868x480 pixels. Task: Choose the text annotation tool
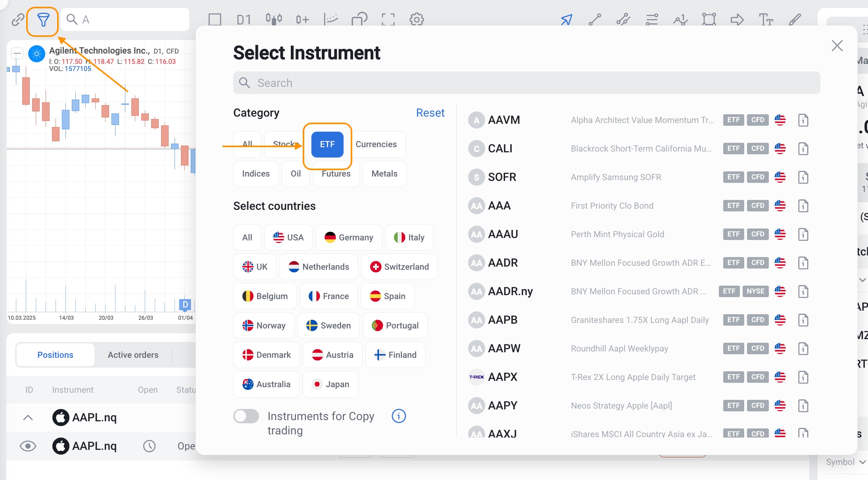click(766, 19)
